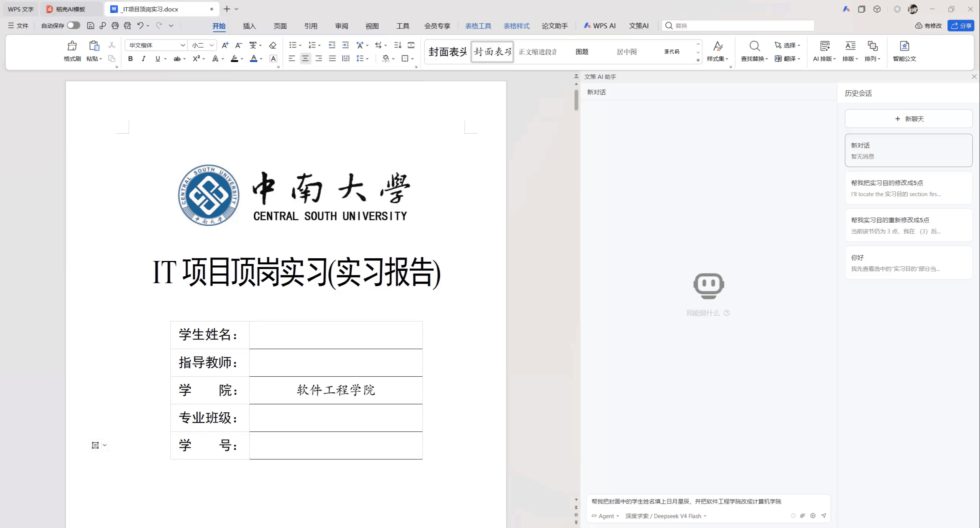The height and width of the screenshot is (528, 980).
Task: Click the empty cell beside 学生姓名
Action: pyautogui.click(x=336, y=335)
